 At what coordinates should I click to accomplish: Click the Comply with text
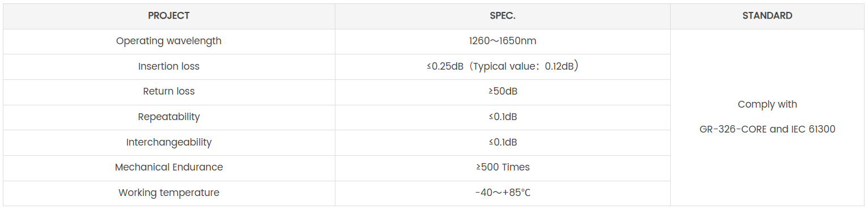point(767,105)
